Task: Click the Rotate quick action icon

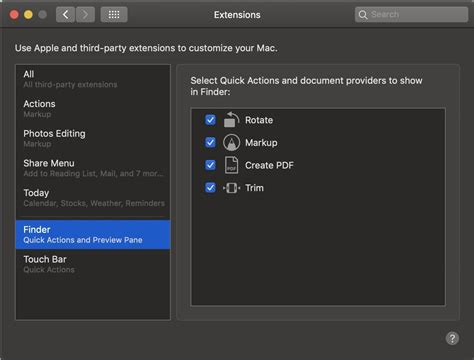Action: point(231,120)
